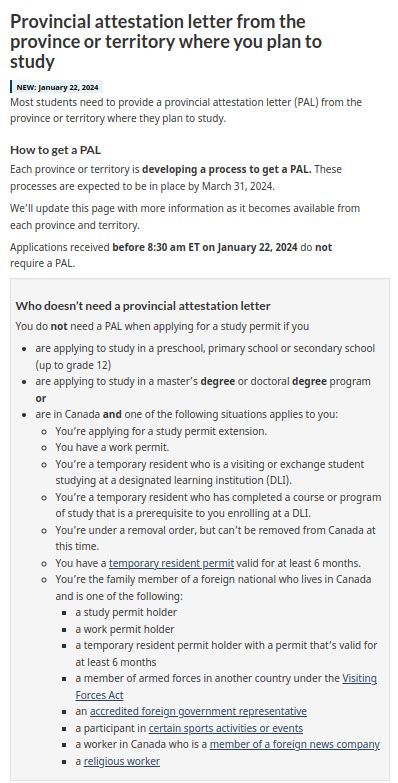Click bold text before 8:30 am ET on January 22, 2024
This screenshot has height=783, width=398.
tap(205, 247)
